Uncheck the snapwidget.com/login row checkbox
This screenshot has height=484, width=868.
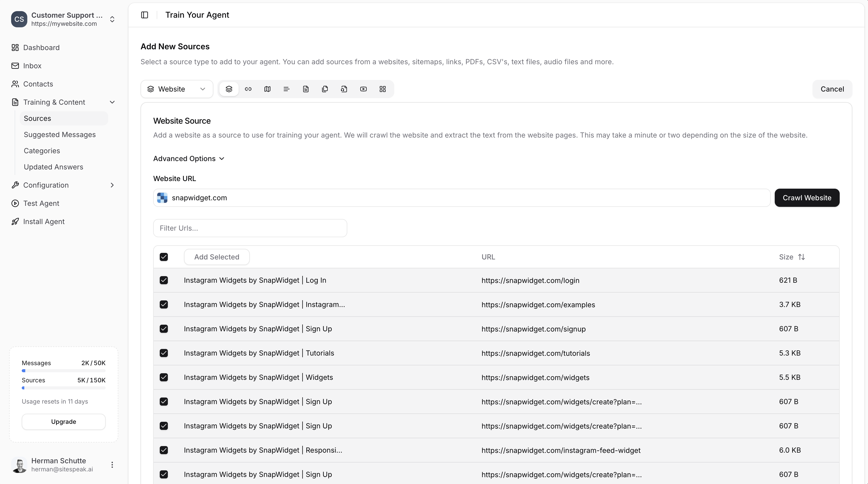point(164,280)
